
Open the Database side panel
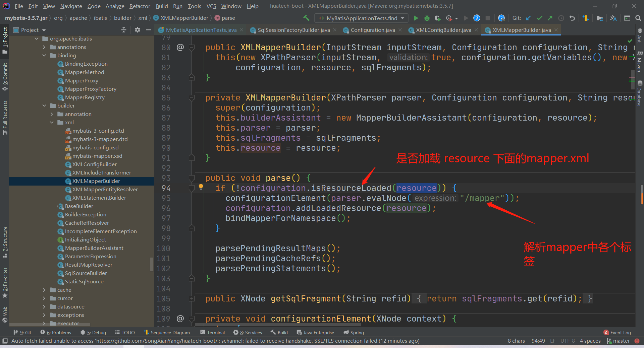pos(640,93)
